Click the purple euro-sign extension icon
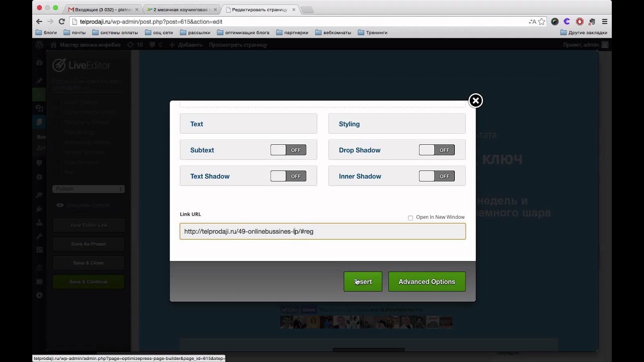644x362 pixels. [x=567, y=22]
